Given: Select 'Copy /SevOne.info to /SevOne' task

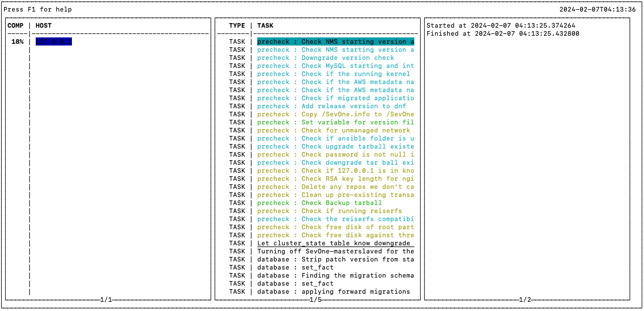Looking at the screenshot, I should pos(336,114).
